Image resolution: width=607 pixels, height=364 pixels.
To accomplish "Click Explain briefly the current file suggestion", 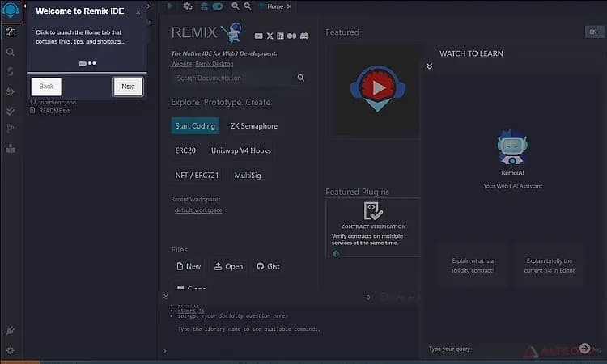I will tap(550, 266).
